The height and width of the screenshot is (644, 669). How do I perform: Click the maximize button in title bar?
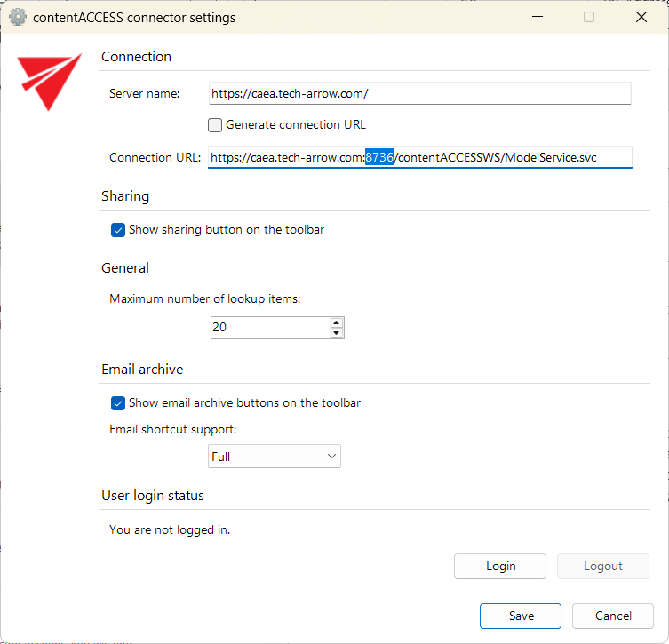589,17
